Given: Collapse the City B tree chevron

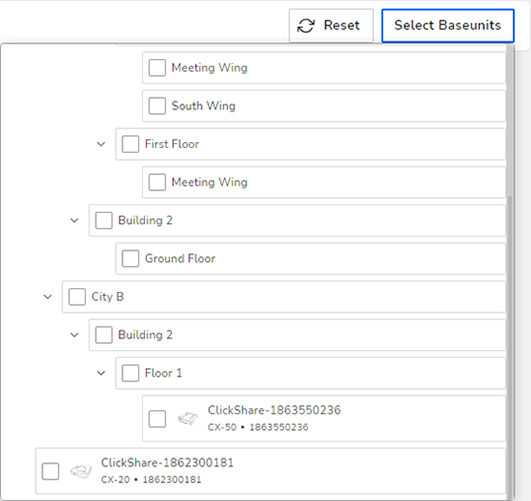Looking at the screenshot, I should pyautogui.click(x=48, y=297).
